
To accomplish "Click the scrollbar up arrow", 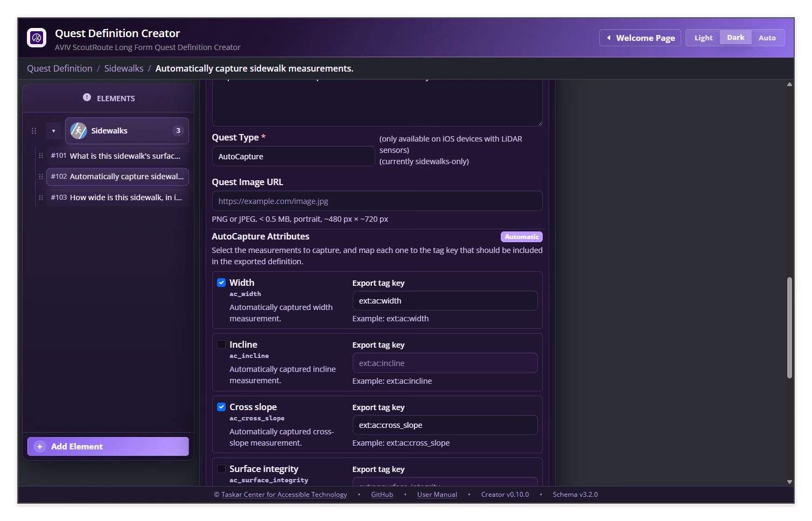I will pyautogui.click(x=789, y=85).
